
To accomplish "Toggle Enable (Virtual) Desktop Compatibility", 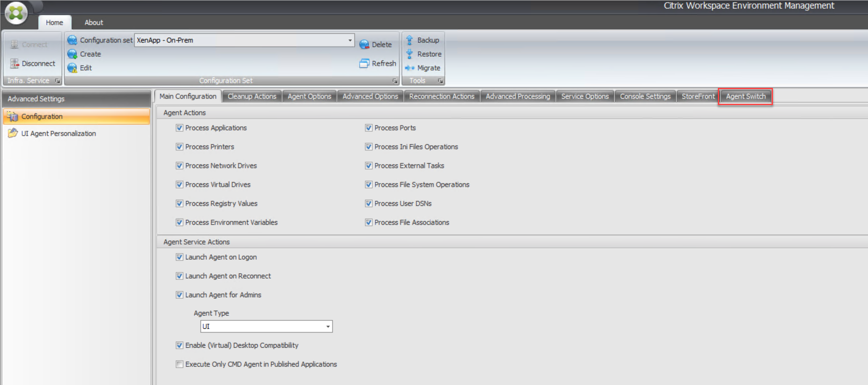I will [180, 345].
